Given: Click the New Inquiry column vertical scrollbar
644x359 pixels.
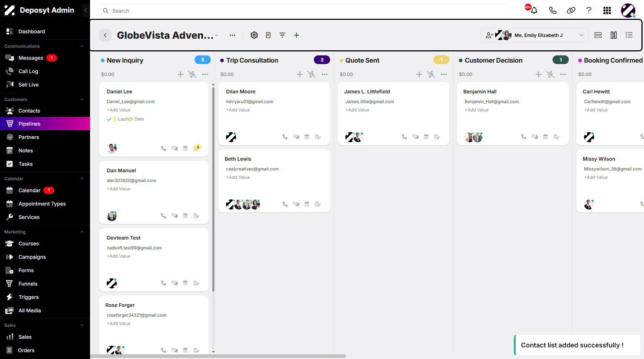Looking at the screenshot, I should tap(213, 190).
